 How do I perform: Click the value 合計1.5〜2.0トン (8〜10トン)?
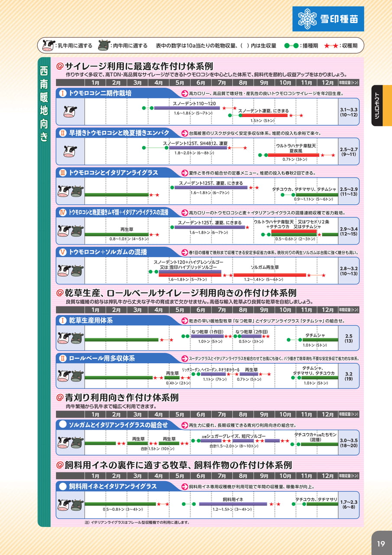click(x=234, y=446)
